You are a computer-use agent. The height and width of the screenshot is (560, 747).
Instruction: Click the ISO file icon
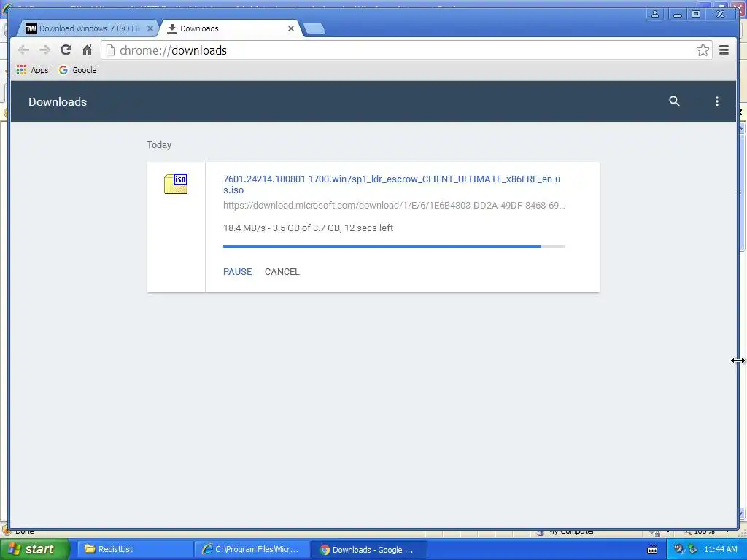tap(176, 184)
